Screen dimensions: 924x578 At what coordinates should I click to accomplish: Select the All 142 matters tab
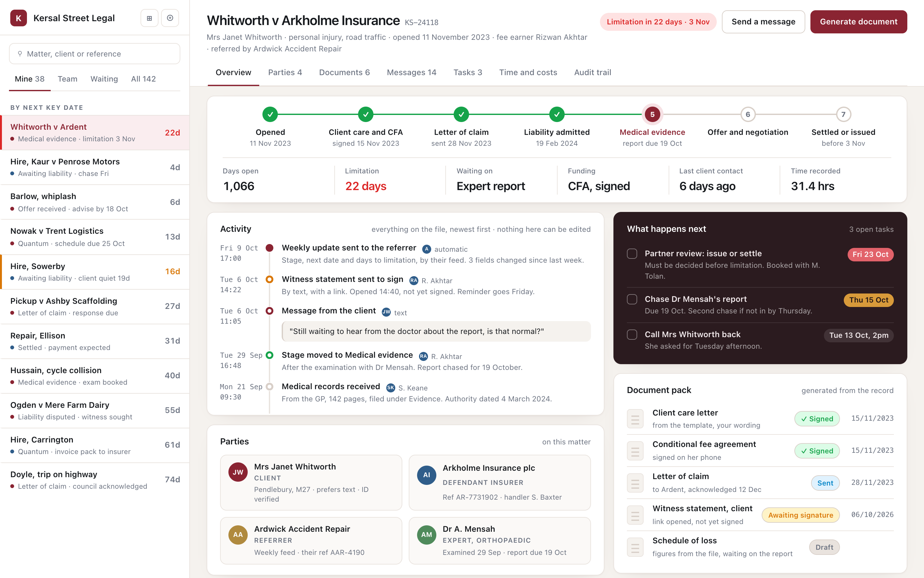click(x=143, y=79)
